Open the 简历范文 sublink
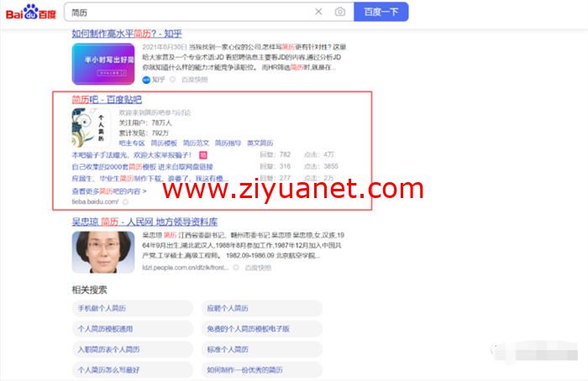 tap(196, 144)
